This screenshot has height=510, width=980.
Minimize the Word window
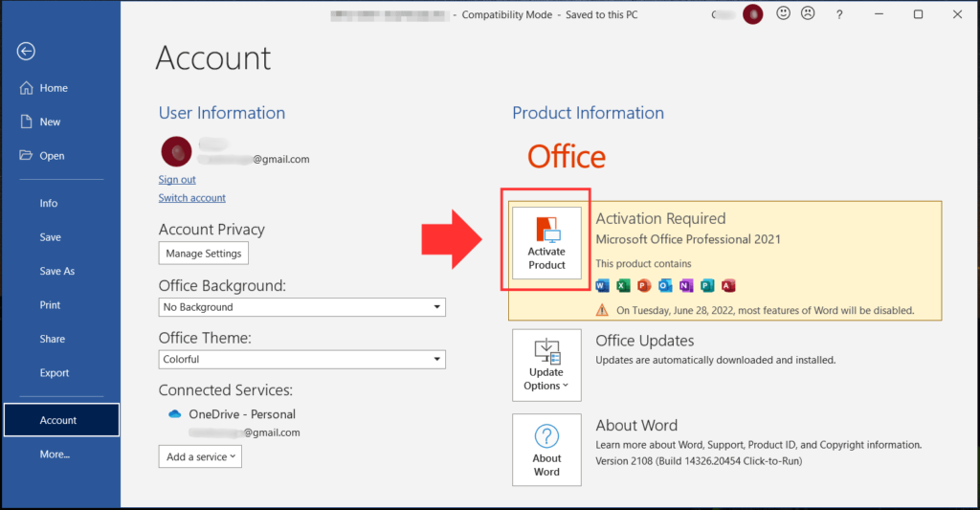pyautogui.click(x=879, y=13)
